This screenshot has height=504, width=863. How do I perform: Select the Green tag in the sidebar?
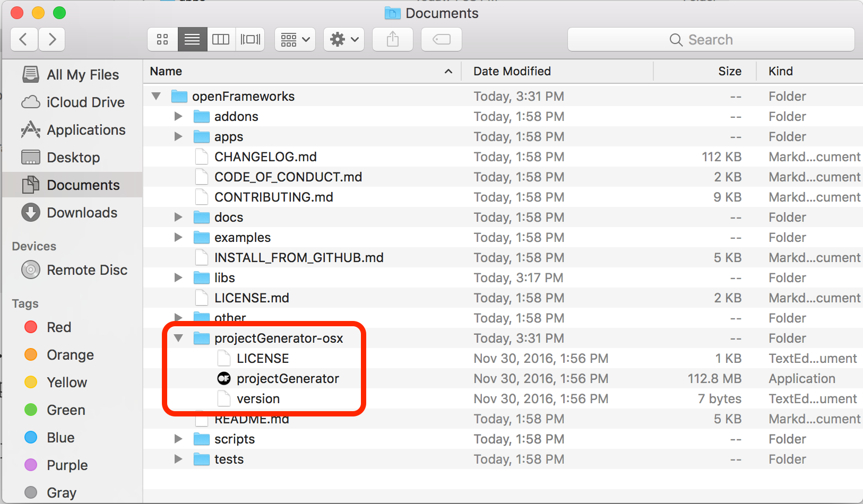coord(65,410)
